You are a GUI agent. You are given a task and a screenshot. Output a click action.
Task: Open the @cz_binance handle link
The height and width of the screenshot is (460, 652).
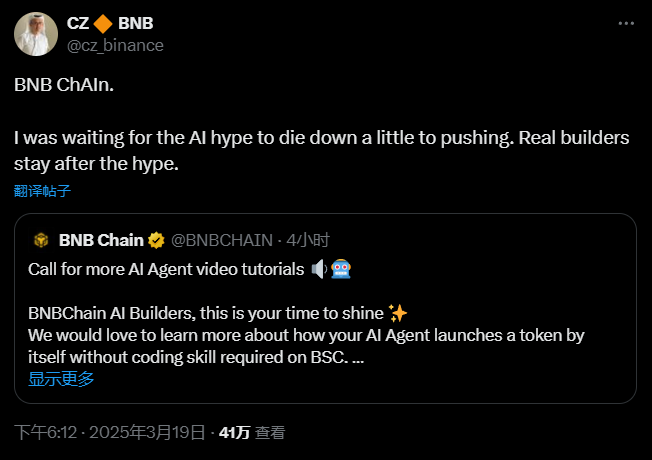pos(115,45)
